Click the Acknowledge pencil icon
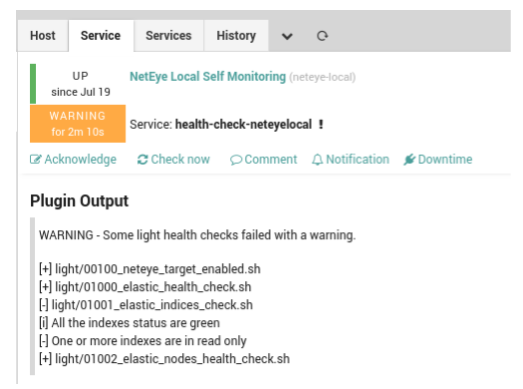This screenshot has height=389, width=523. coord(35,159)
